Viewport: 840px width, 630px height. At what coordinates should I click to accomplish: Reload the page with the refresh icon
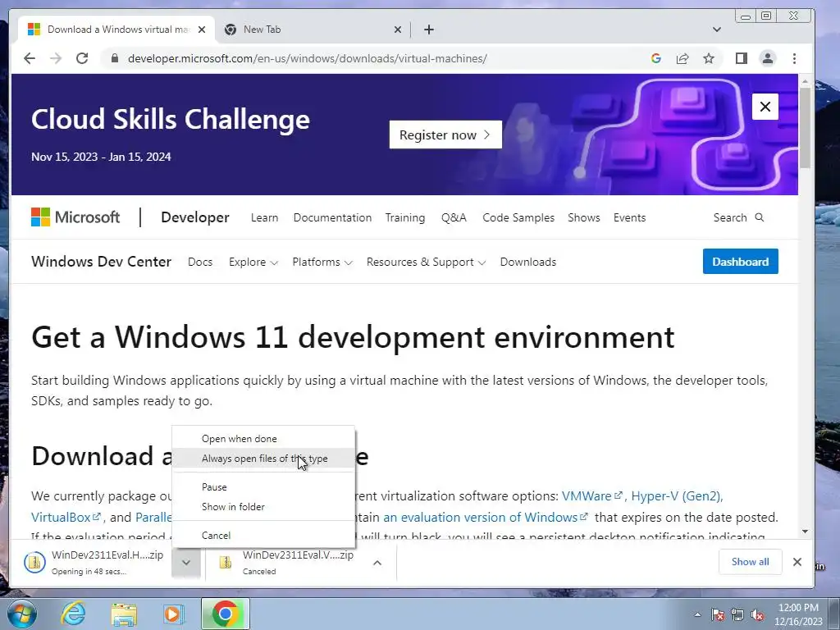82,58
